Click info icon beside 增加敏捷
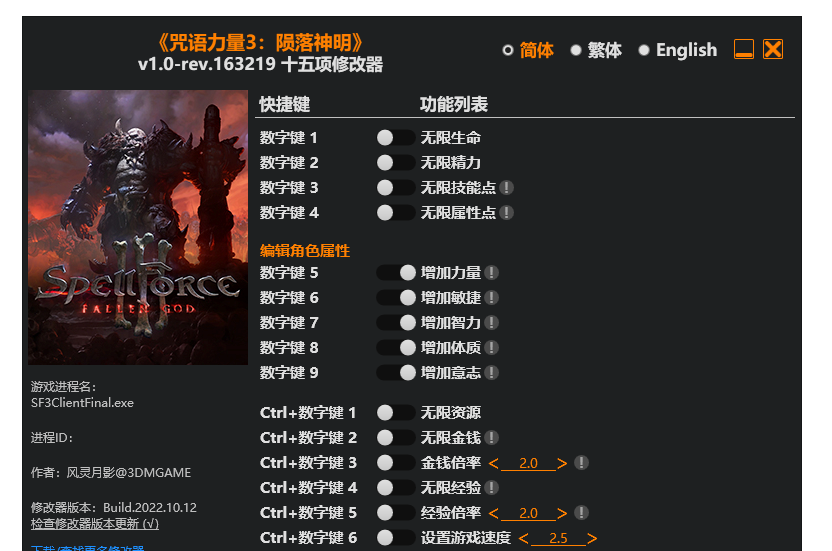832x551 pixels. coord(491,297)
